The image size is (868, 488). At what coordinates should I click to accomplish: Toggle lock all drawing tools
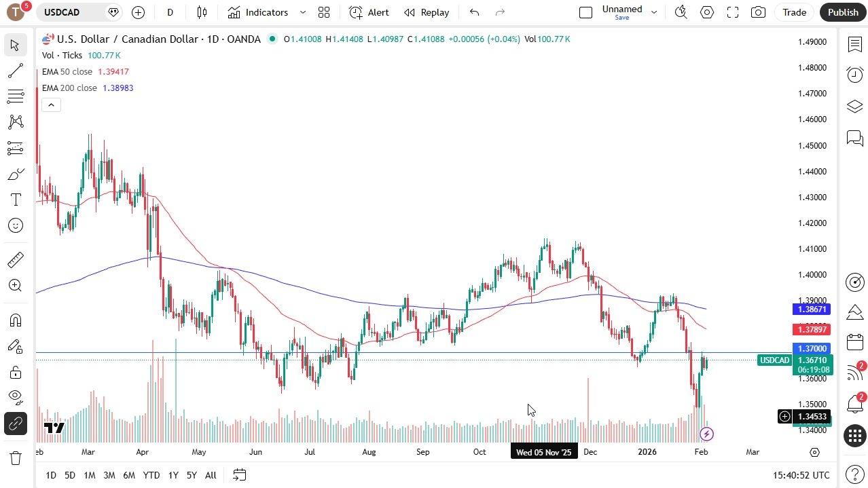click(15, 372)
